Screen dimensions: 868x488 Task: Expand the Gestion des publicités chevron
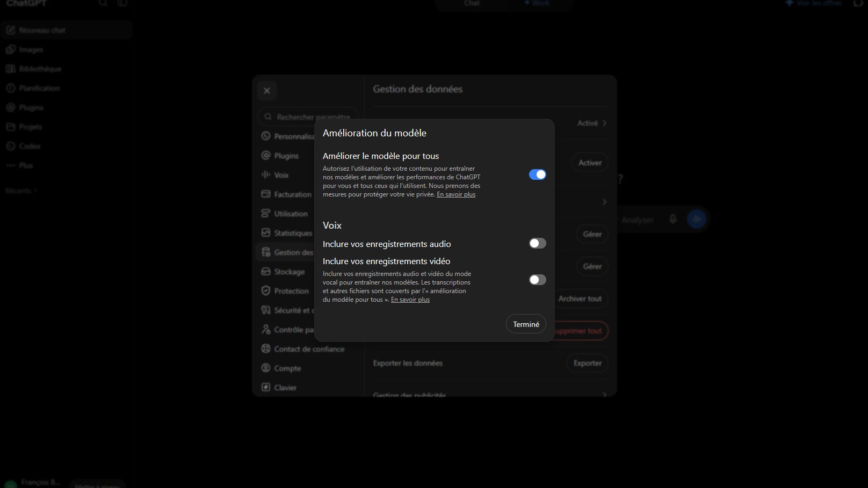[x=604, y=395]
